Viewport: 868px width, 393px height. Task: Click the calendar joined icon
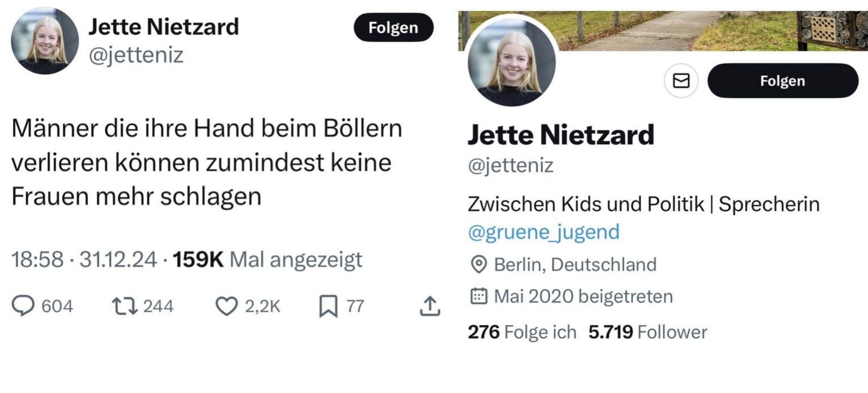pos(478,296)
